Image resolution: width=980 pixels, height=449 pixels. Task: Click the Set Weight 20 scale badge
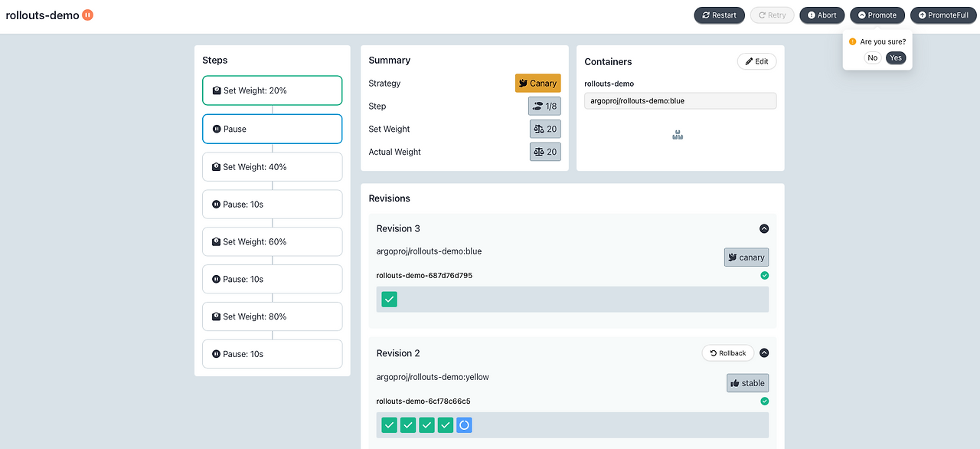(x=545, y=129)
